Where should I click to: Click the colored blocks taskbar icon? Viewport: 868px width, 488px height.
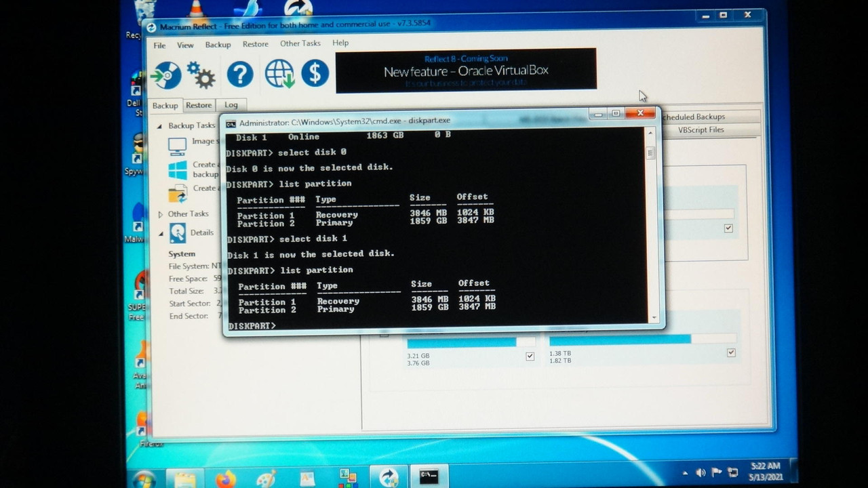[x=348, y=478]
